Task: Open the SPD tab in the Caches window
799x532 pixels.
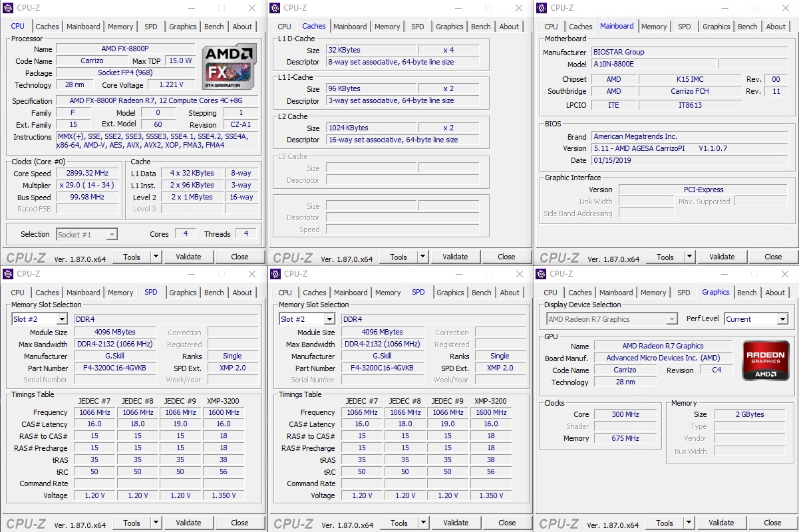Action: (x=418, y=27)
